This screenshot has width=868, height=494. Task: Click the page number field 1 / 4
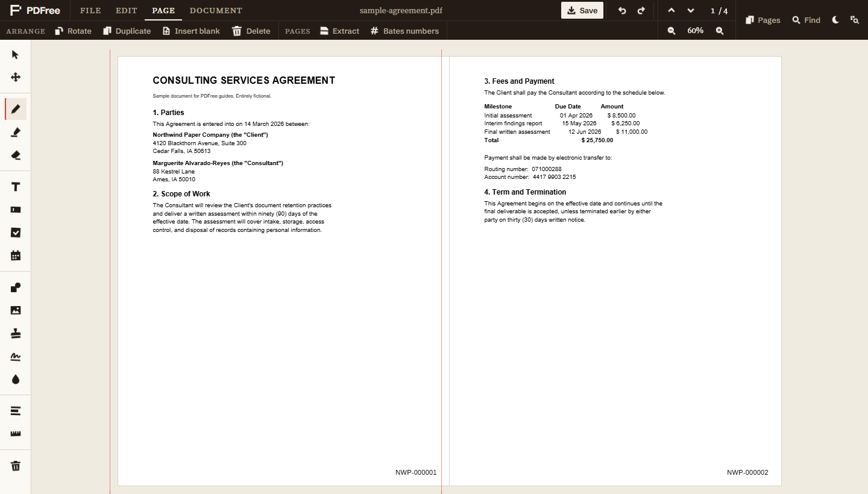pyautogui.click(x=719, y=11)
